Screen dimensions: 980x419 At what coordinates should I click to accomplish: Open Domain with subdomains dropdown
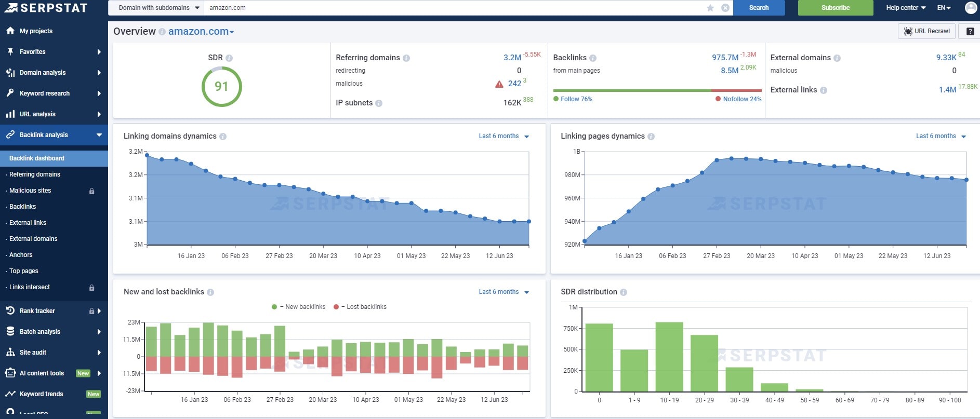point(158,8)
